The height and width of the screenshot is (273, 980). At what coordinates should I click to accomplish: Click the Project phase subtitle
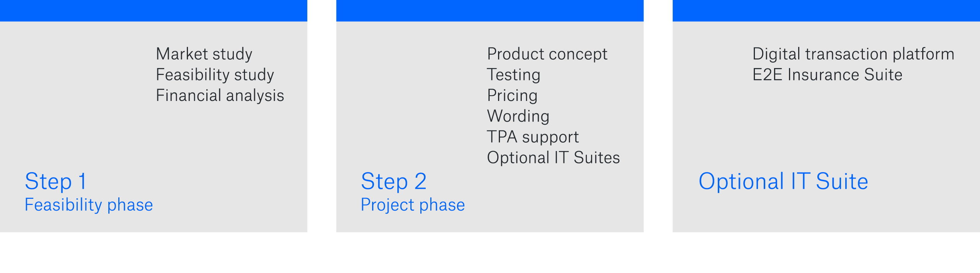pos(413,205)
